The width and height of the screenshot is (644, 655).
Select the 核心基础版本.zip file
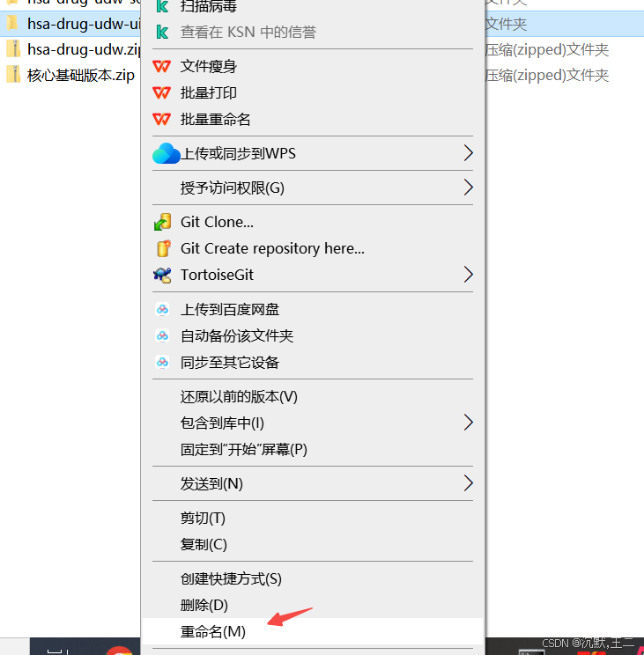pos(71,75)
